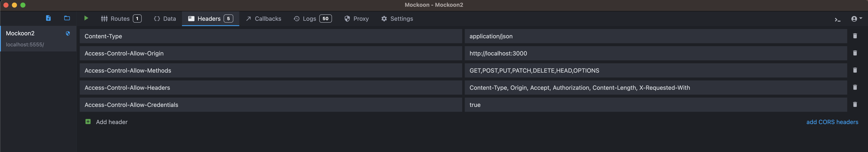Switch to the Routes tab
This screenshot has width=868, height=152.
pos(121,18)
